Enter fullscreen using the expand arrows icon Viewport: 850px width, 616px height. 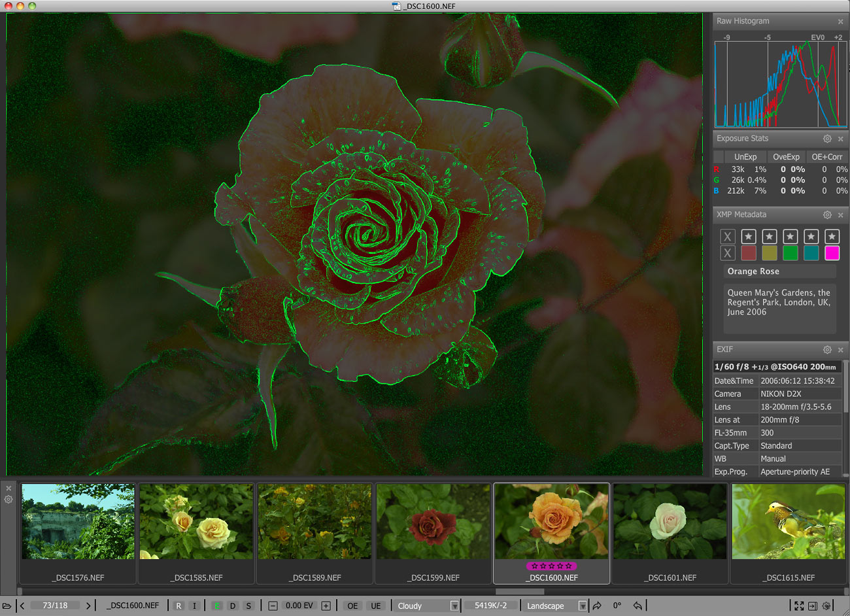(x=799, y=606)
